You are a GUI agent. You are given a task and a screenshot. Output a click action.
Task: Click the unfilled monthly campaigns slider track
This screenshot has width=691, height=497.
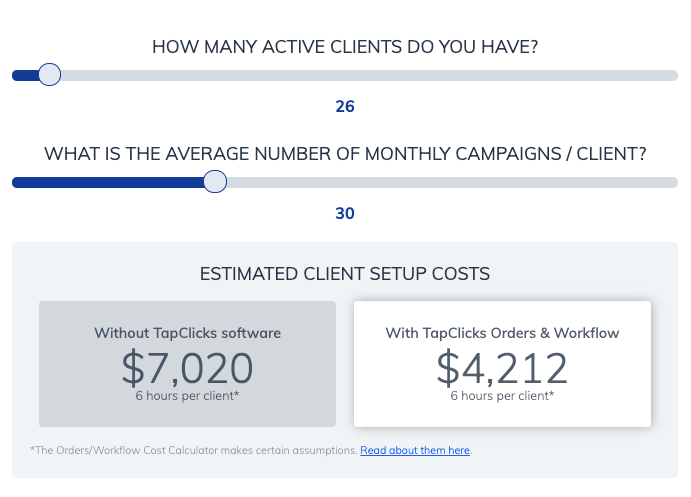point(452,182)
